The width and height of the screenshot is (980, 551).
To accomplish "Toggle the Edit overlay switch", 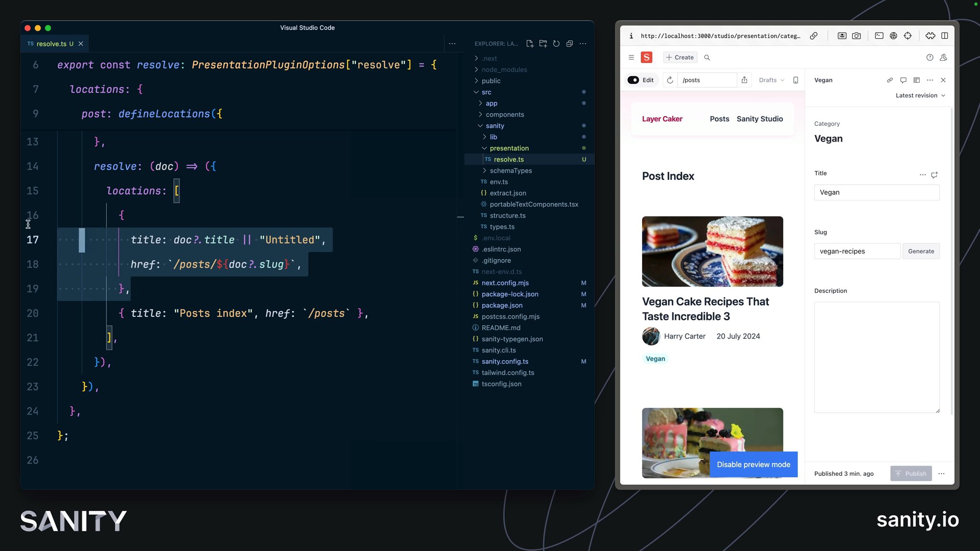I will pyautogui.click(x=633, y=80).
